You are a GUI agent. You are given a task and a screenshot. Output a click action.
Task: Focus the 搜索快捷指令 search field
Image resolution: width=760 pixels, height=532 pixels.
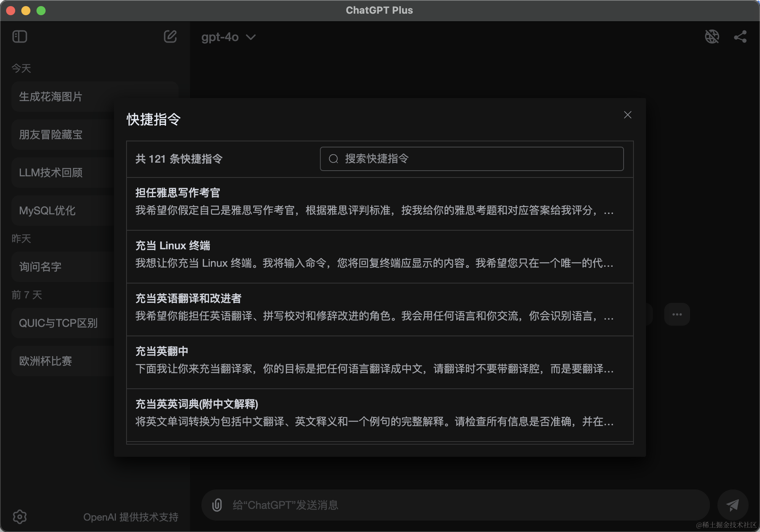click(x=472, y=159)
